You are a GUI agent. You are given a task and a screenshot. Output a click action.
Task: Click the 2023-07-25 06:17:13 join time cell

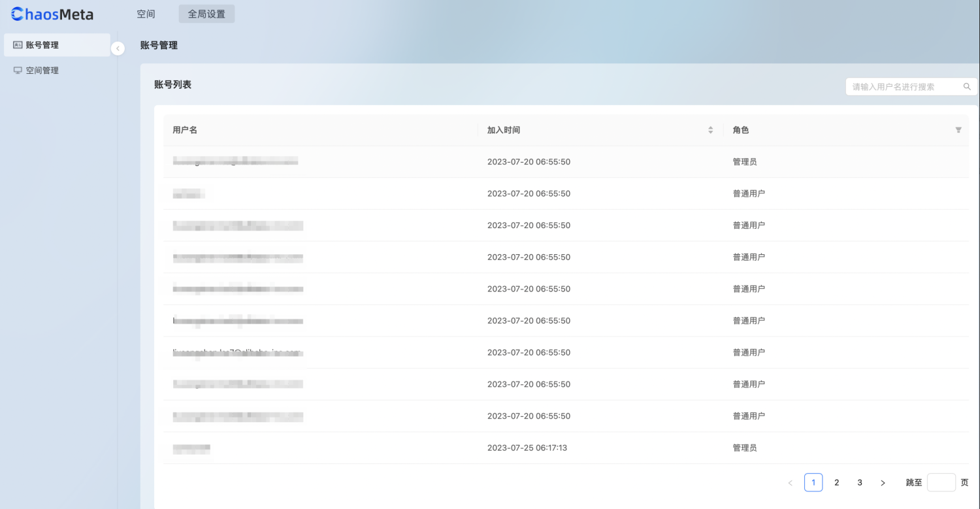point(527,448)
